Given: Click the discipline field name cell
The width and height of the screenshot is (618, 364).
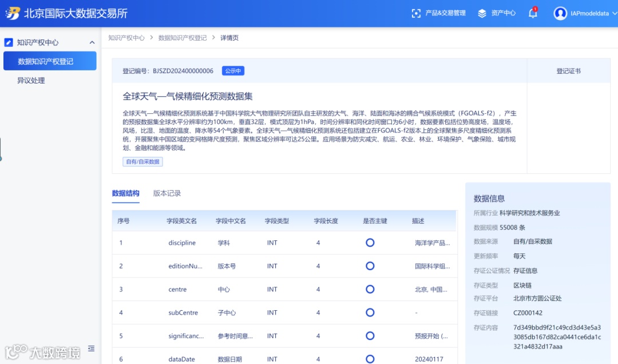Looking at the screenshot, I should pos(182,243).
